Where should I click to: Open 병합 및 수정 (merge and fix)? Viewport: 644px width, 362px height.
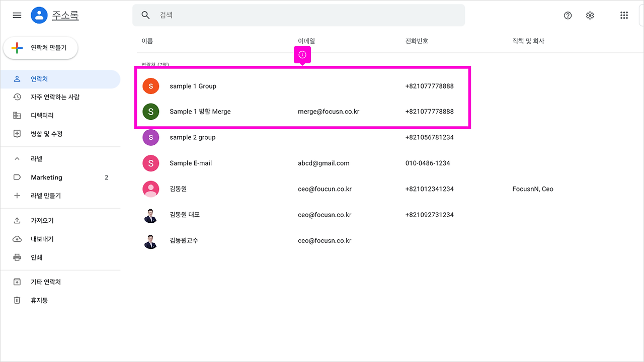tap(17, 134)
